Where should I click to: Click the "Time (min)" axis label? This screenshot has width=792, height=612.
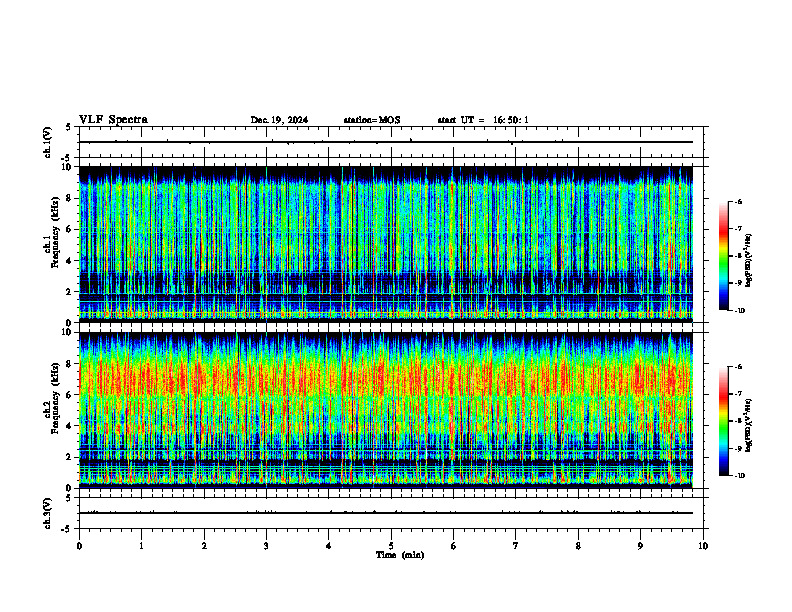[x=400, y=555]
